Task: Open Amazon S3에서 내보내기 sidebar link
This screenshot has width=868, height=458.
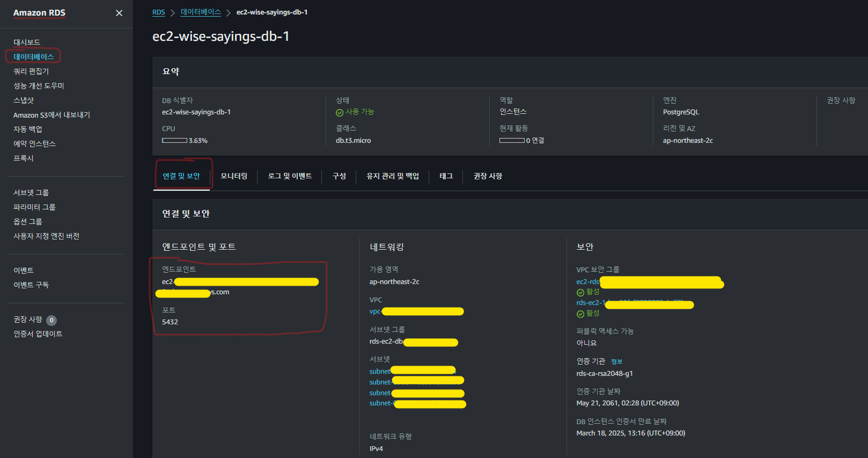Action: coord(52,115)
